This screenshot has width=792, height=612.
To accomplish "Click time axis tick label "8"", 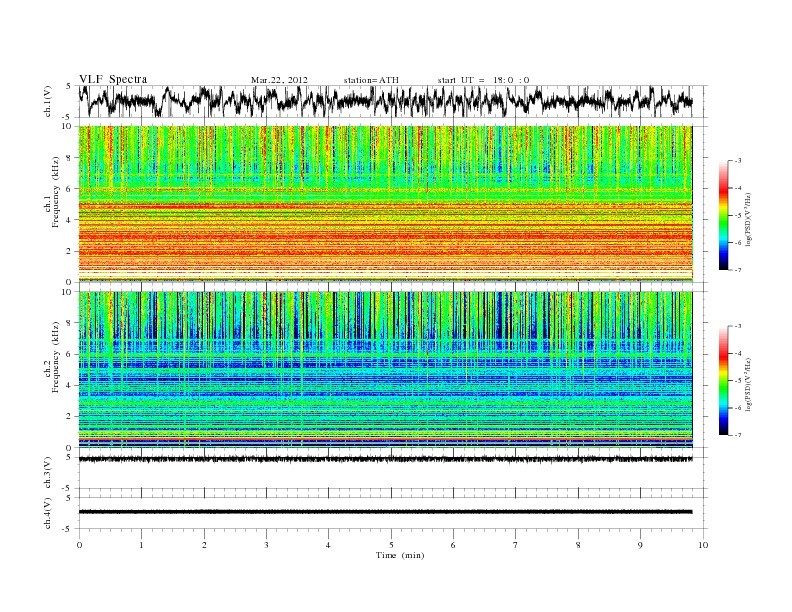I will (x=578, y=545).
